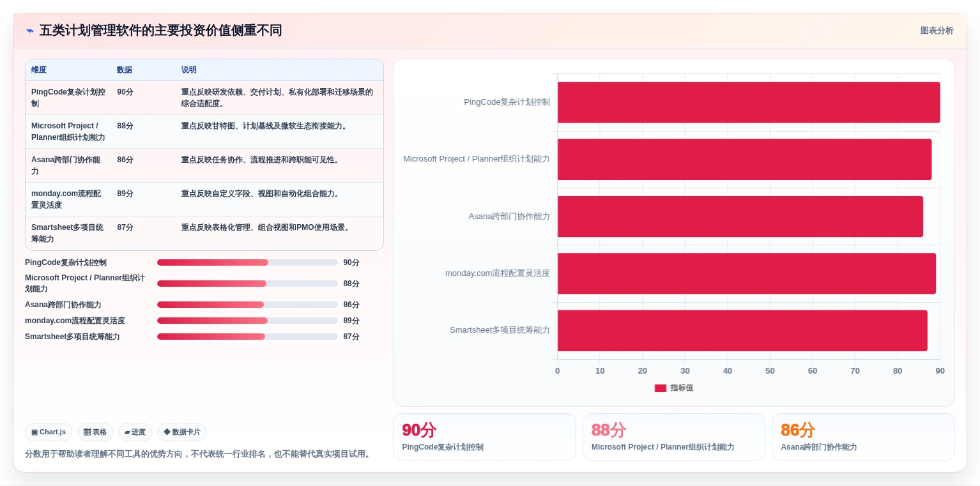Click the Microsoft Project / Planner progress bar
This screenshot has height=486, width=980.
pos(247,284)
